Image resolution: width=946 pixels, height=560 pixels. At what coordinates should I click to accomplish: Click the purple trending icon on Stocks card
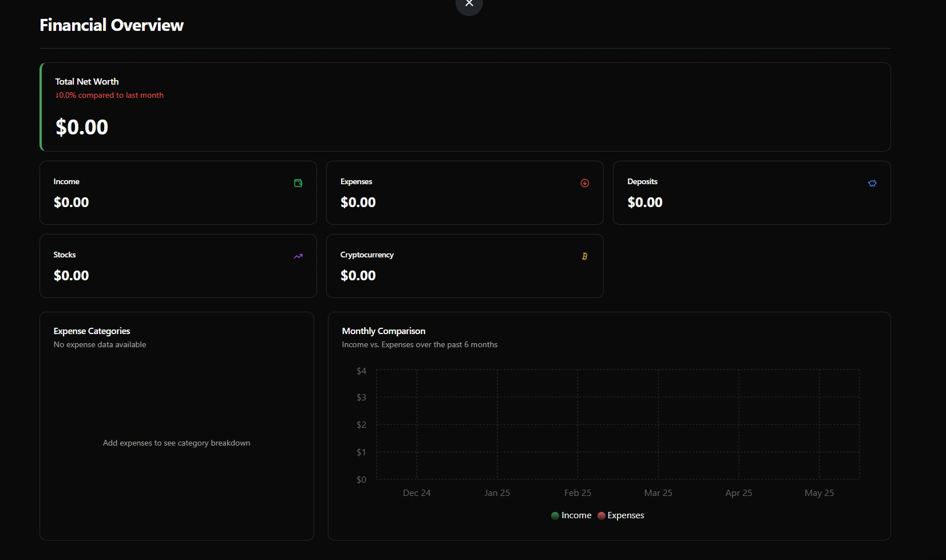tap(298, 256)
